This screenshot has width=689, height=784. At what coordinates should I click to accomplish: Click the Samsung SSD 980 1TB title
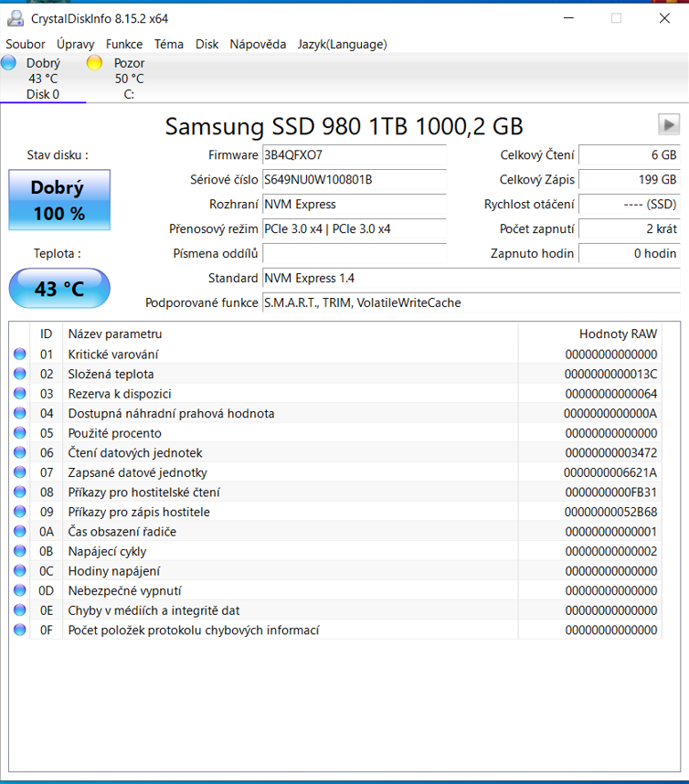click(x=344, y=126)
